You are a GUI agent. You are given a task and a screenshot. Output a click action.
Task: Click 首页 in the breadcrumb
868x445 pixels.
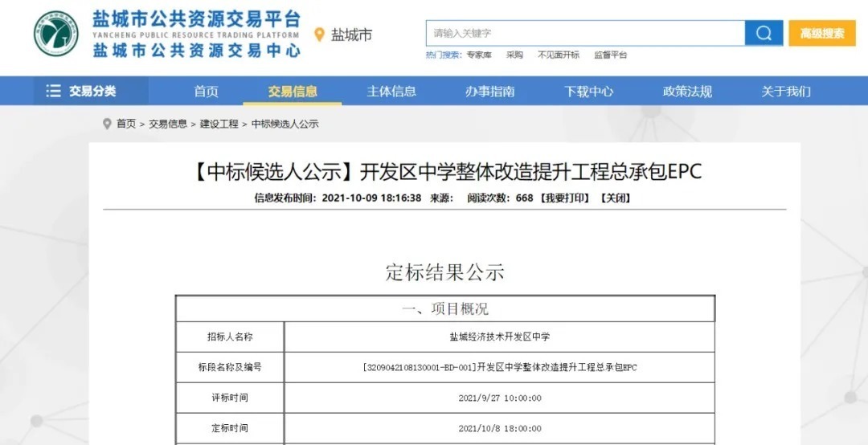click(126, 124)
